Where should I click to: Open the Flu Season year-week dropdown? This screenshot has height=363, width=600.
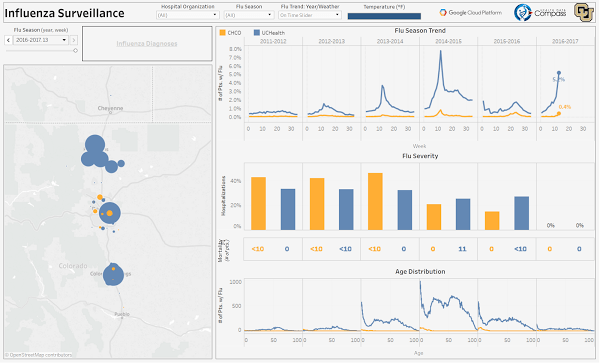tap(41, 40)
